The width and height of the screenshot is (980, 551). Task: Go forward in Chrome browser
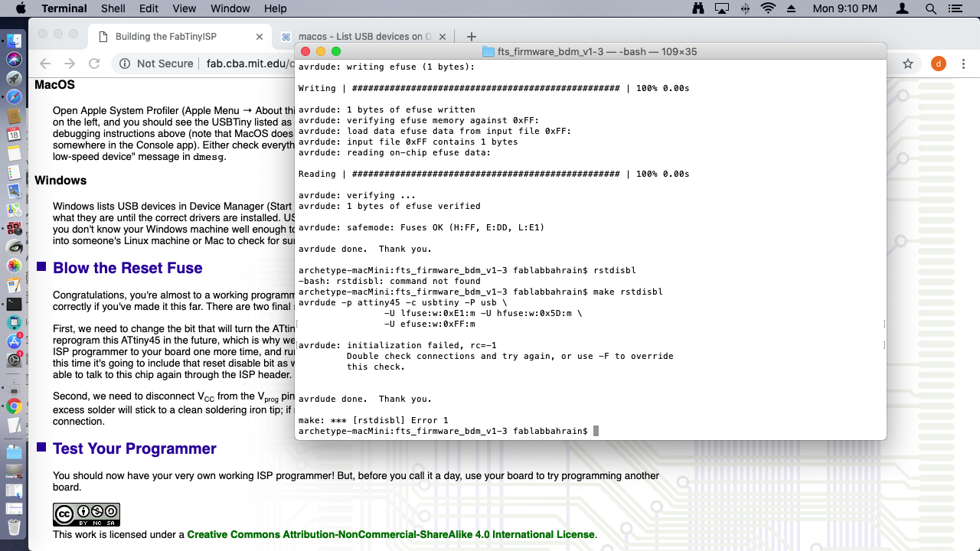[x=70, y=64]
